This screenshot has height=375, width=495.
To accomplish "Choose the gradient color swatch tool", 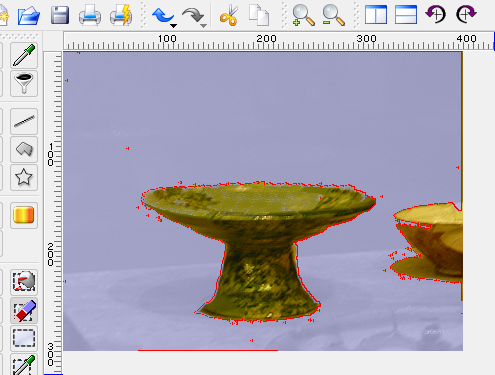I will (x=24, y=215).
